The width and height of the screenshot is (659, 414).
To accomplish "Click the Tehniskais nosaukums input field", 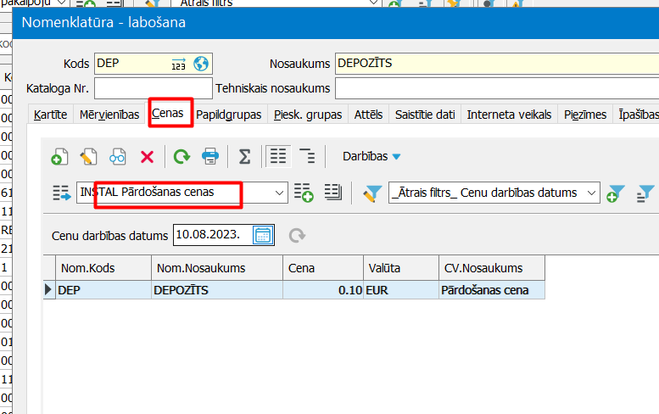I will click(497, 88).
